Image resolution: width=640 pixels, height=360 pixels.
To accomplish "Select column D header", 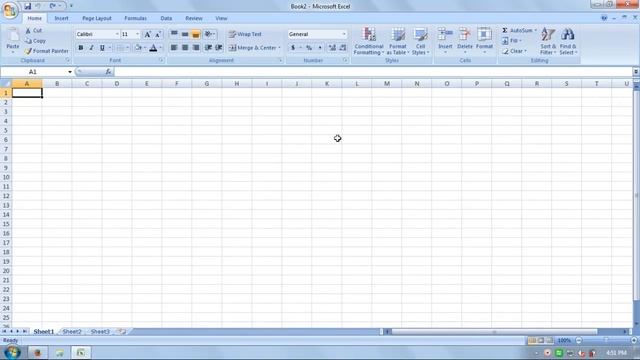I will click(x=117, y=84).
